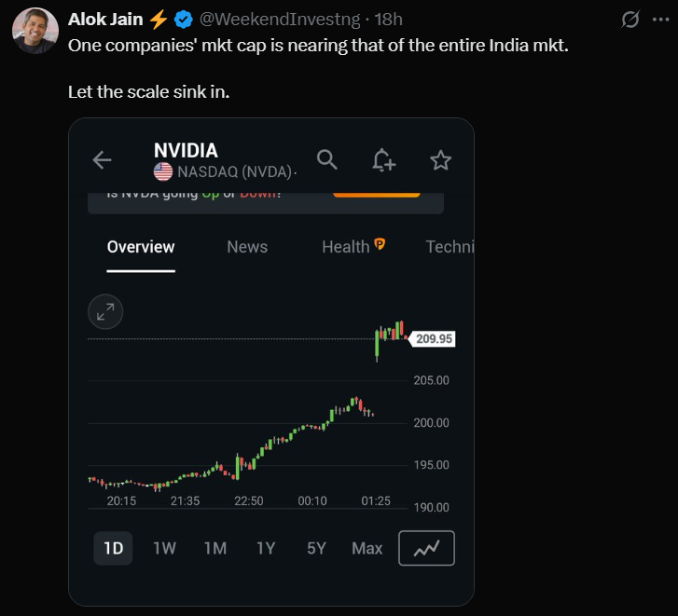Open the search magnifier icon
678x616 pixels.
tap(326, 159)
